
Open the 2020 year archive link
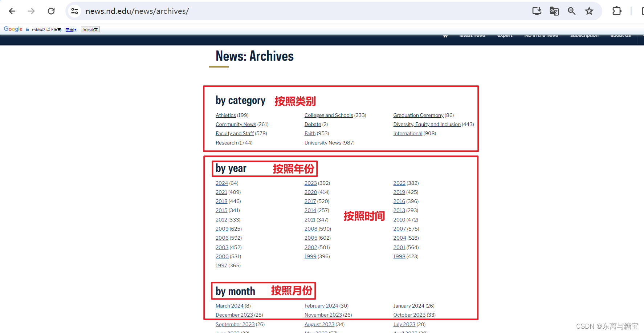pos(311,192)
